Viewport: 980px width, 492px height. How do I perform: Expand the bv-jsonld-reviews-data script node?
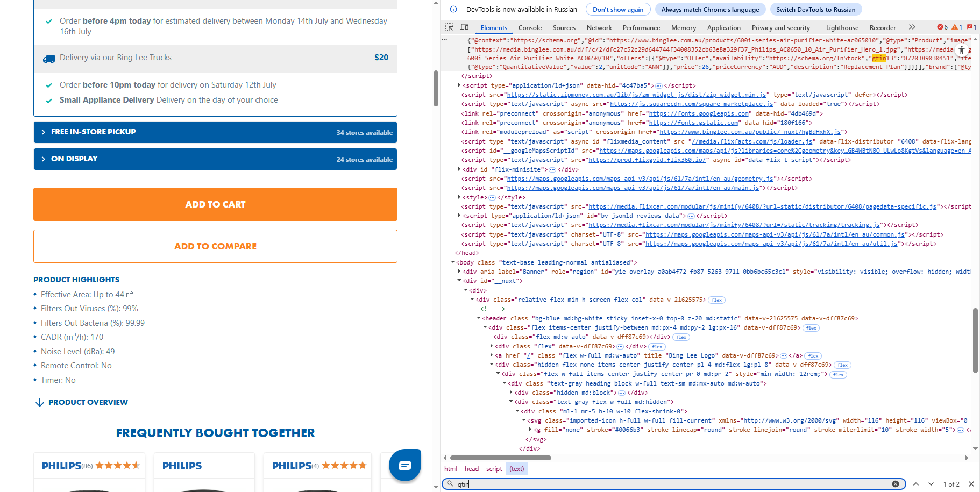click(x=459, y=216)
